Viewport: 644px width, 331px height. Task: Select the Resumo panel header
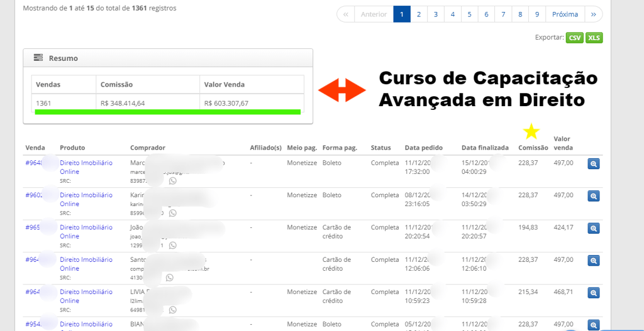coord(168,58)
